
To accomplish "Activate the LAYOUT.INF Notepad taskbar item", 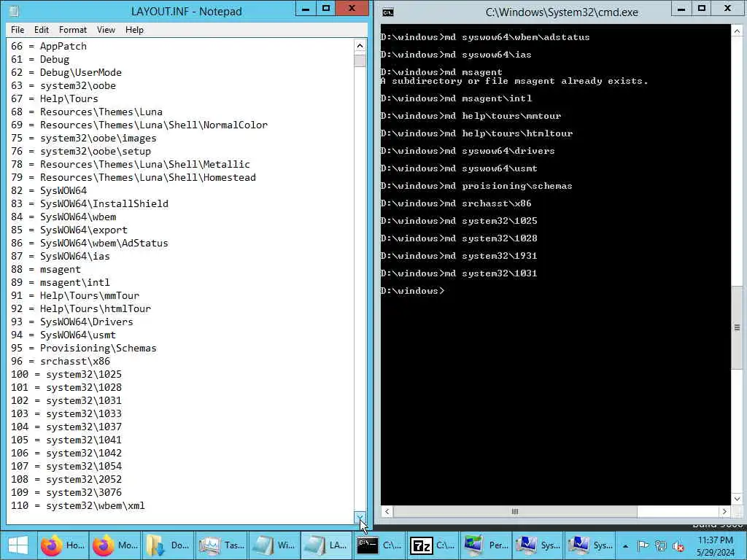I will point(326,545).
